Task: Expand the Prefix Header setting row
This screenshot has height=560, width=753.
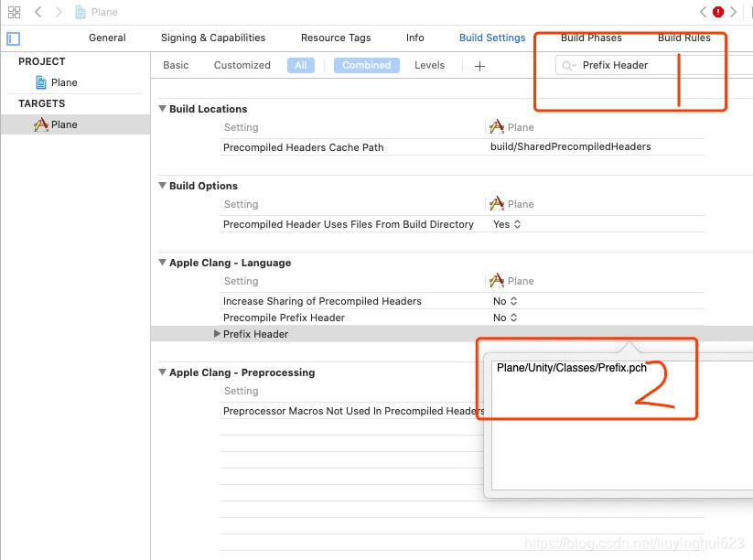Action: pyautogui.click(x=217, y=334)
